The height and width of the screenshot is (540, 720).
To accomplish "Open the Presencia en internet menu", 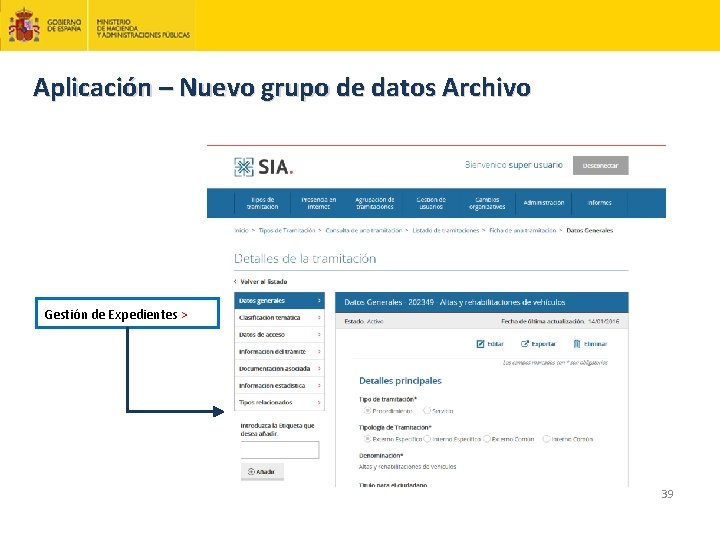I will [319, 203].
